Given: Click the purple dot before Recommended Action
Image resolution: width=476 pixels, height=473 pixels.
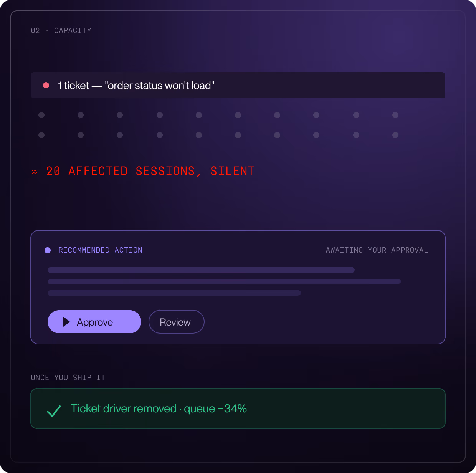Looking at the screenshot, I should 48,250.
